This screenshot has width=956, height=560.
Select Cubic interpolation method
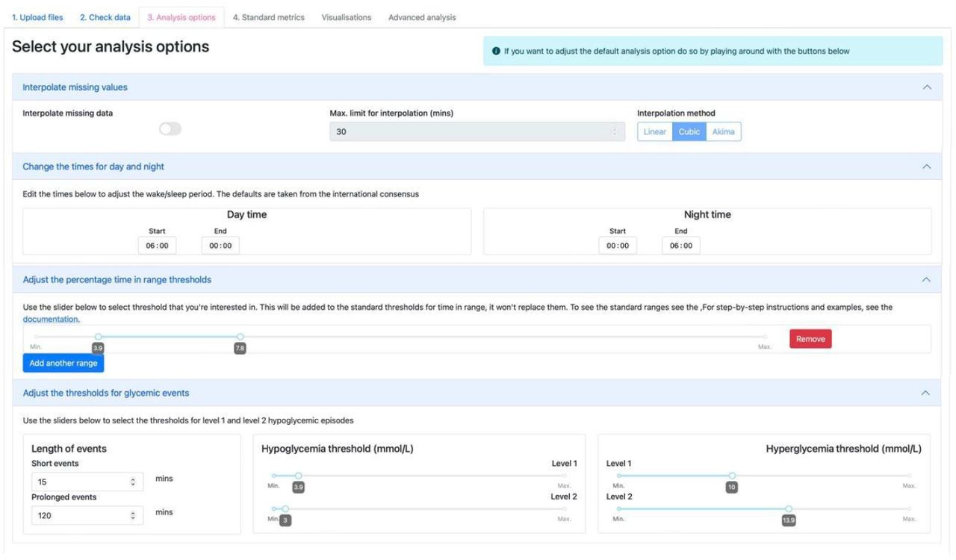[689, 132]
